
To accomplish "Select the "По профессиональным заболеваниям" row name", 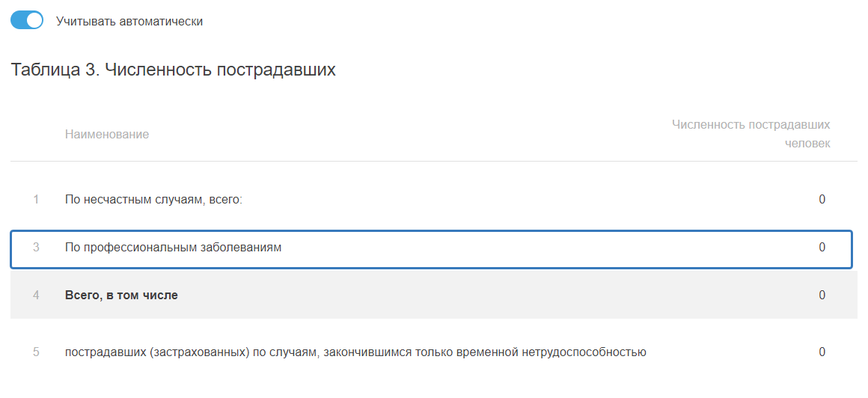I will point(173,247).
